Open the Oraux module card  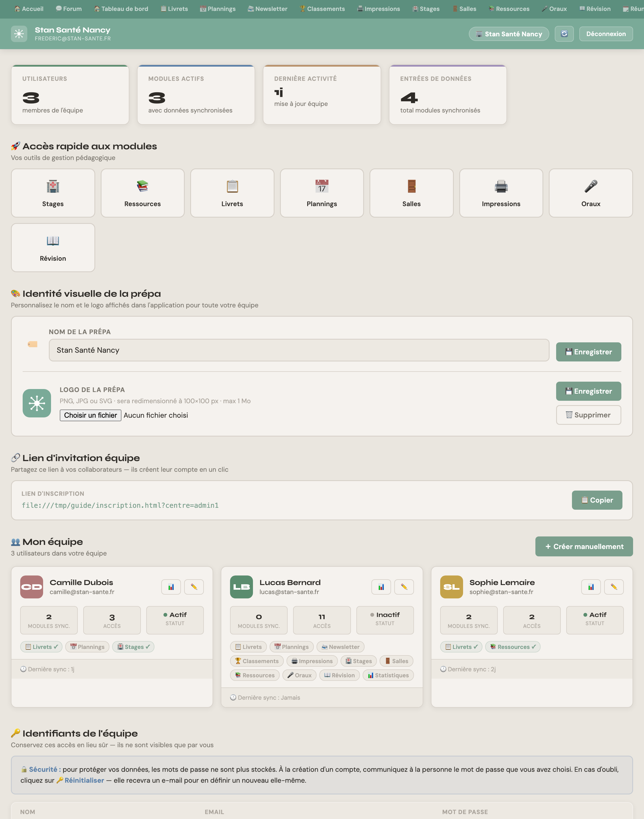coord(591,193)
